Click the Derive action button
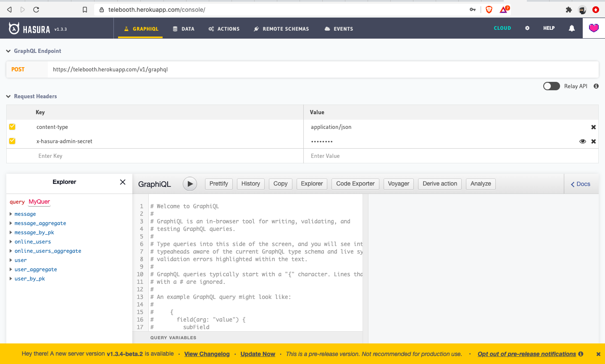The height and width of the screenshot is (364, 605). coord(440,184)
